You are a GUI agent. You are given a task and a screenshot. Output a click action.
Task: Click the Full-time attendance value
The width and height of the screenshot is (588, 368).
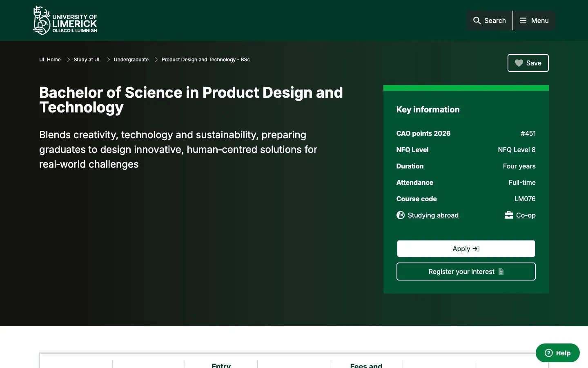[522, 182]
